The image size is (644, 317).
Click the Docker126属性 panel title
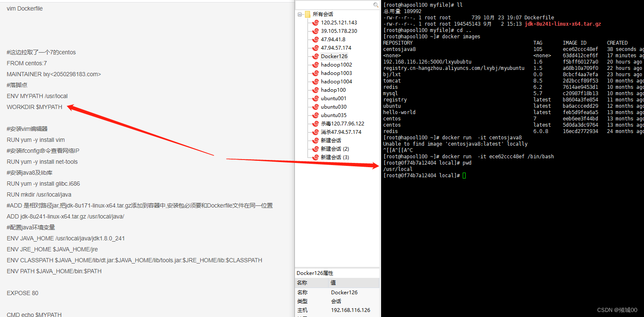click(x=315, y=273)
